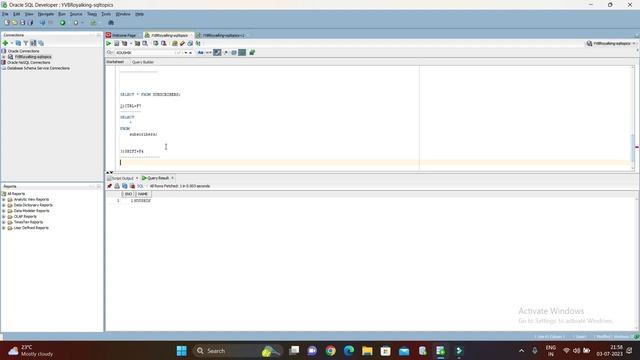Expand Data Dictionary Reports folder
The image size is (640, 360).
click(4, 205)
